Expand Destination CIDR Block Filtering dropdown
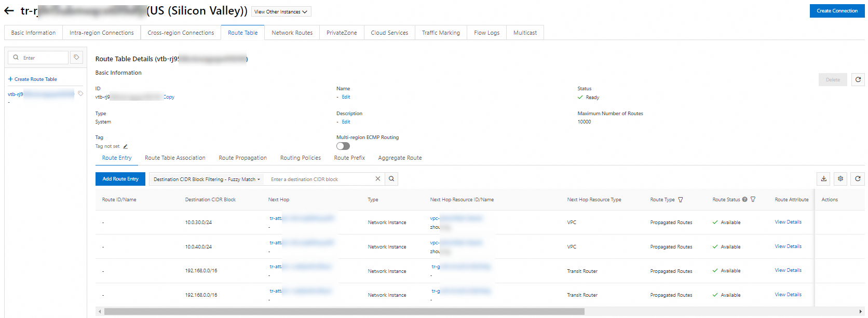This screenshot has width=868, height=318. pos(207,179)
